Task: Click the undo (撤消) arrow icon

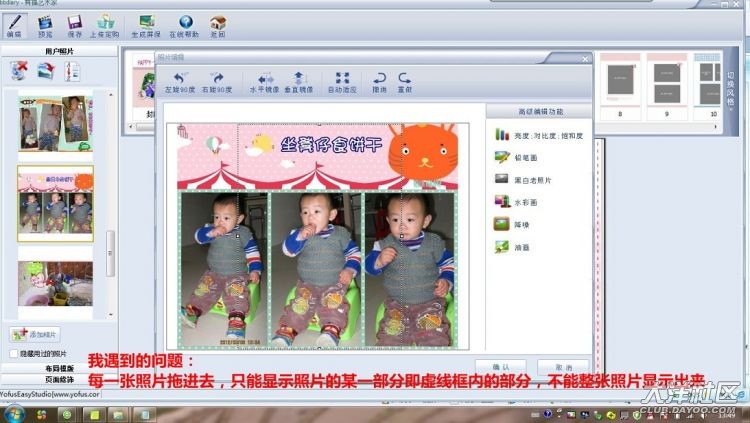Action: [379, 78]
